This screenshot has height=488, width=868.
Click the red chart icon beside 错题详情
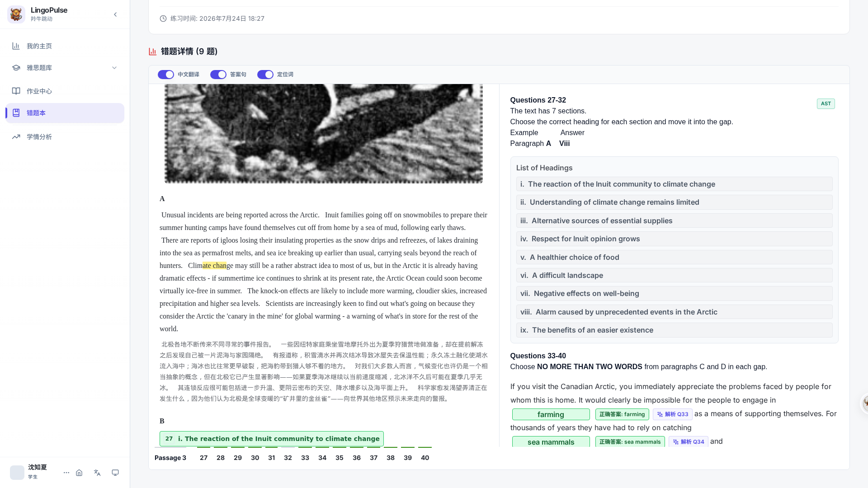[153, 52]
